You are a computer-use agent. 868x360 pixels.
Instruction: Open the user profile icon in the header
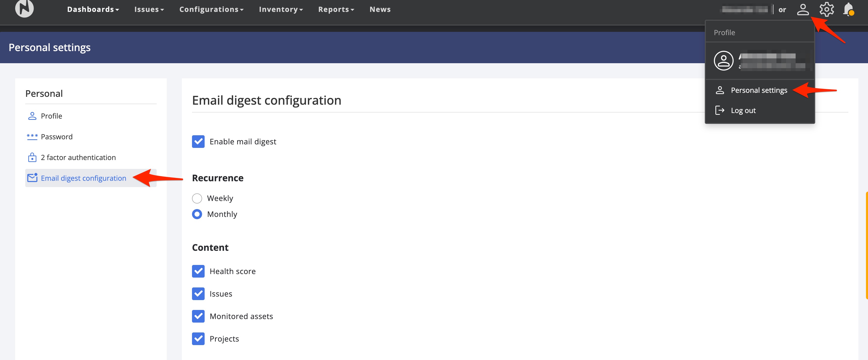point(803,9)
